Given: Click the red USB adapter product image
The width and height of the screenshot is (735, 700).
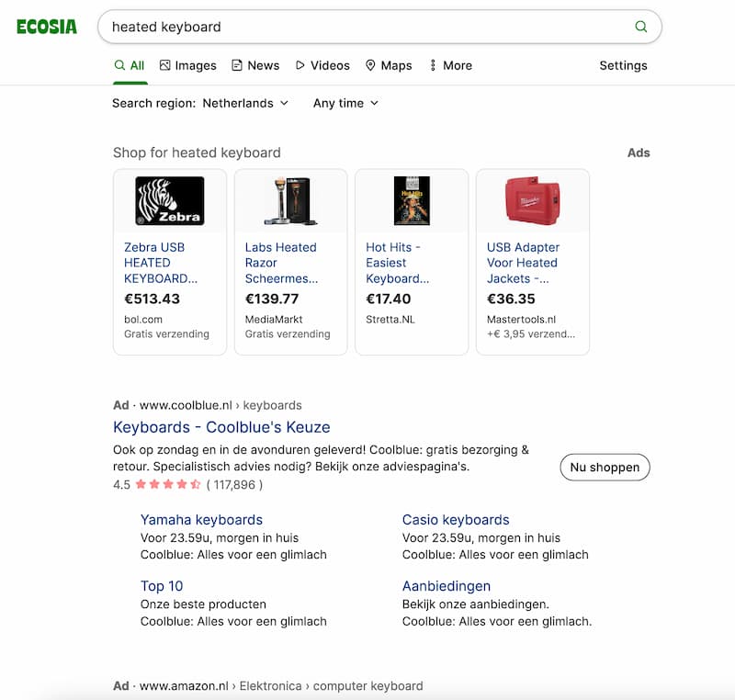Looking at the screenshot, I should [x=533, y=201].
